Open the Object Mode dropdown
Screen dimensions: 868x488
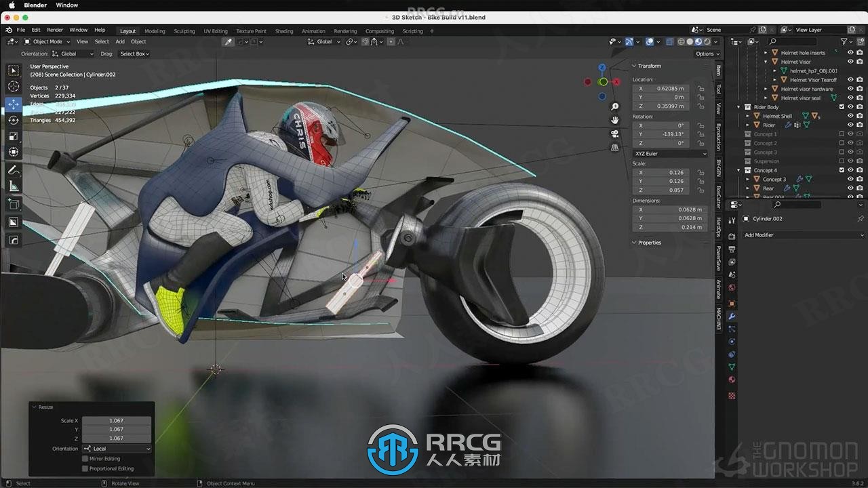click(47, 41)
